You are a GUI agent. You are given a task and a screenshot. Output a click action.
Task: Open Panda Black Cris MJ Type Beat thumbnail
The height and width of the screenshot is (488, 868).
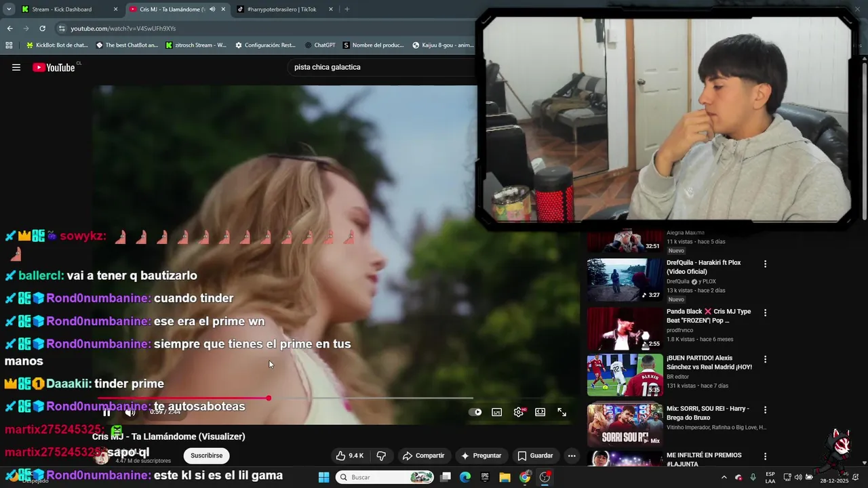coord(625,329)
